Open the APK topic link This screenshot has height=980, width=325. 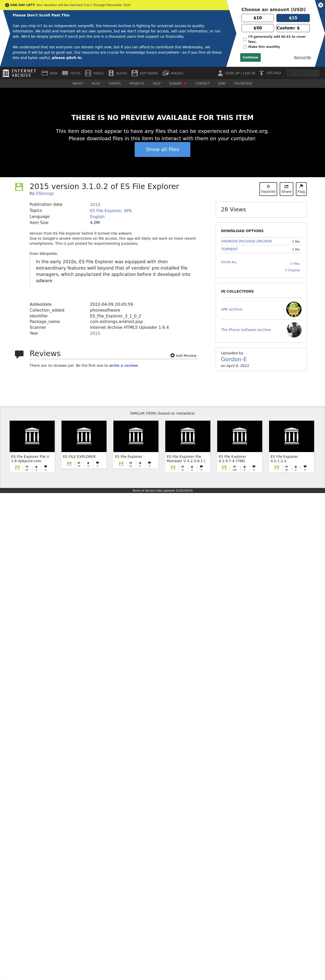click(x=128, y=211)
